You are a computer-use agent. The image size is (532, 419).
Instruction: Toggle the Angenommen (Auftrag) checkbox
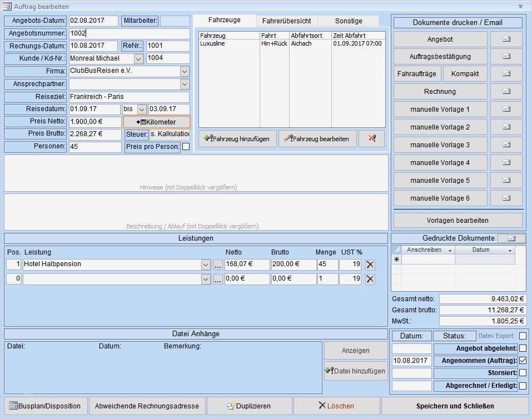point(523,361)
